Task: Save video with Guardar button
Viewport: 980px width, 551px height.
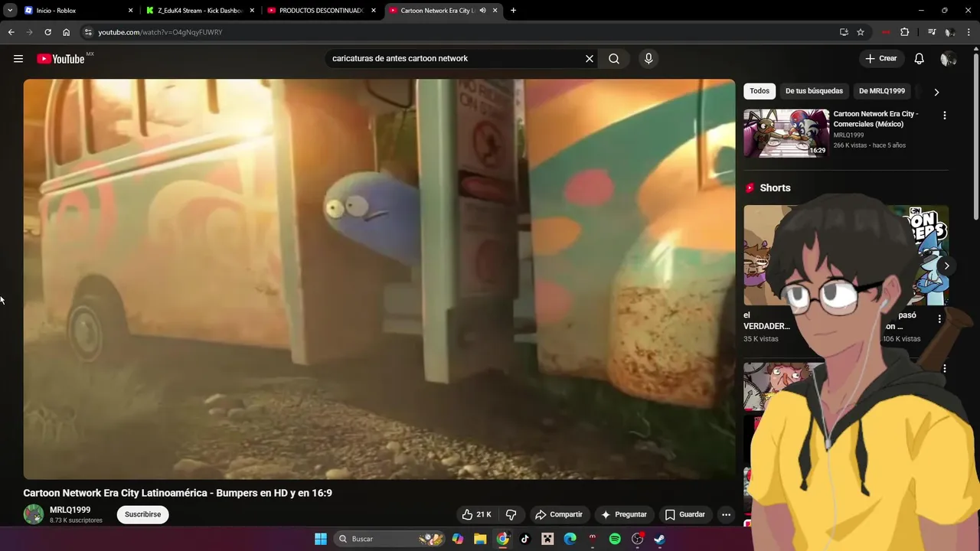Action: pyautogui.click(x=685, y=514)
